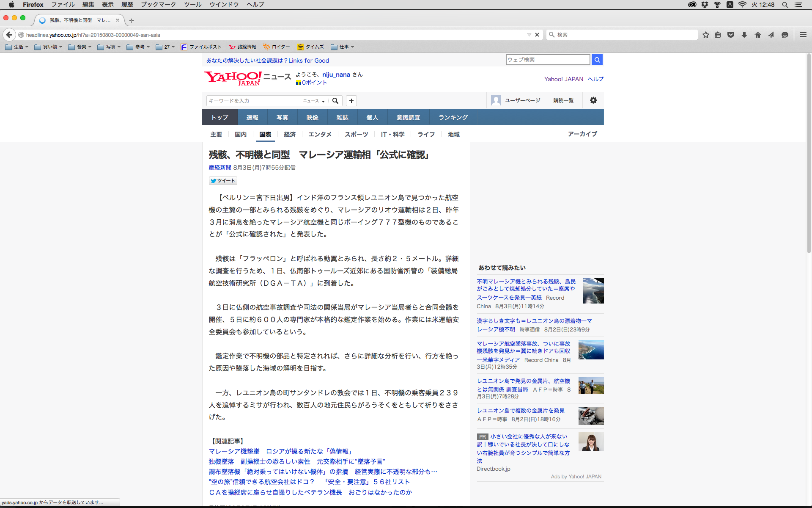Open the Pocket icon in the toolbar
The height and width of the screenshot is (508, 812).
coord(731,35)
